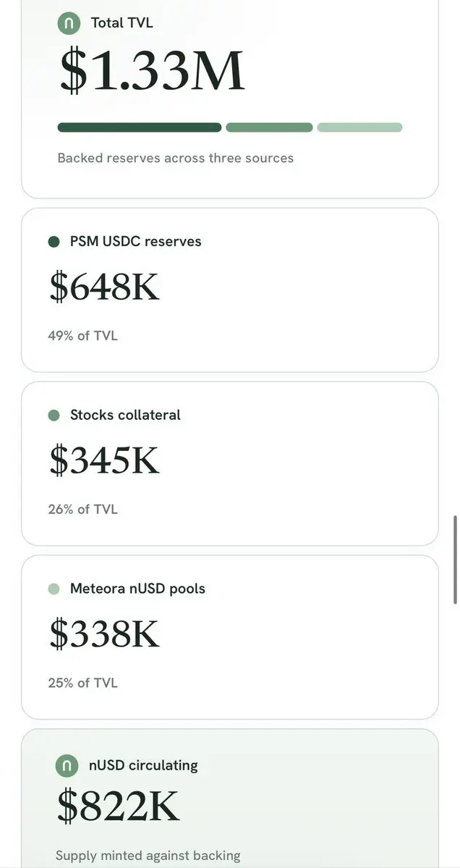Click the $648K reserves value
Image resolution: width=460 pixels, height=868 pixels.
[104, 287]
